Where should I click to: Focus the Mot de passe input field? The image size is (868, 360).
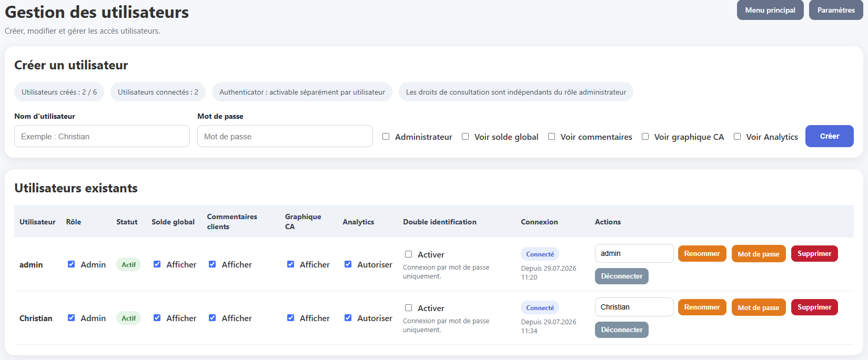pyautogui.click(x=285, y=136)
